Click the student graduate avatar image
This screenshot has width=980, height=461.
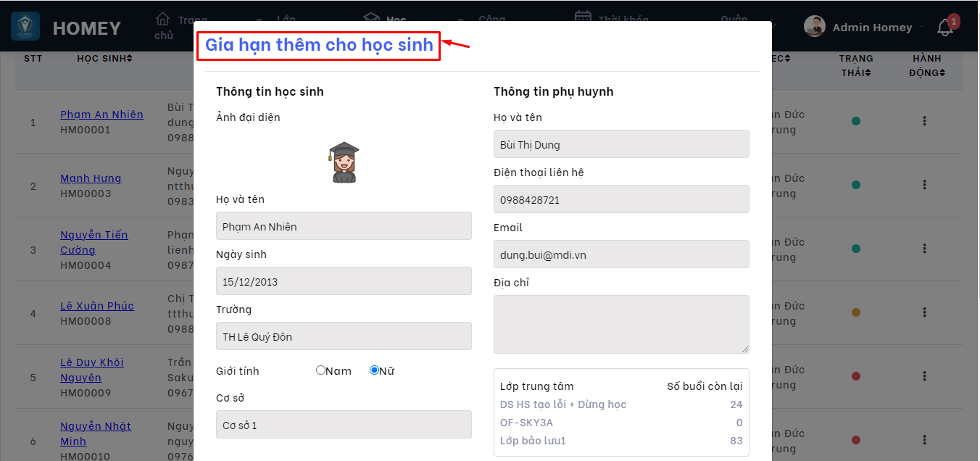tap(344, 162)
